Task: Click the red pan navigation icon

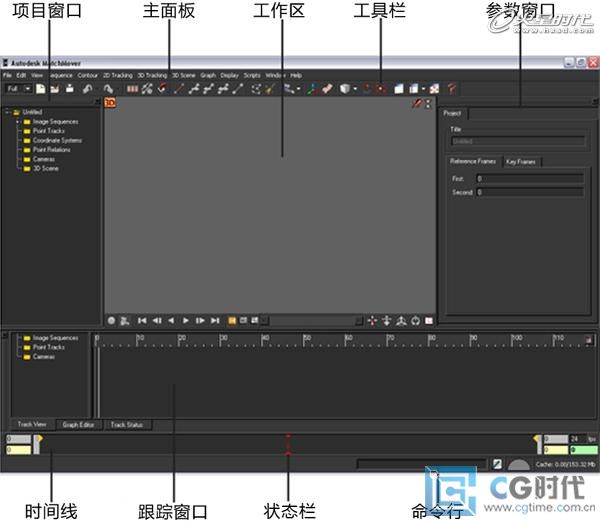Action: (x=372, y=321)
